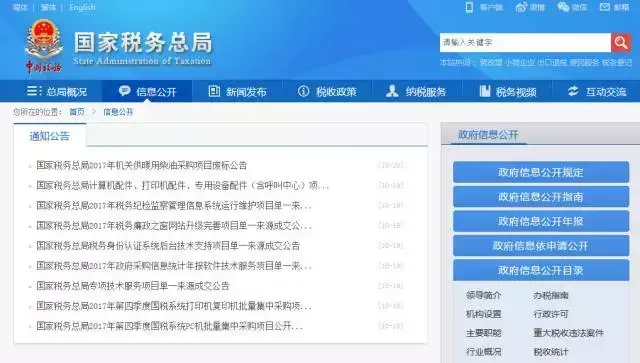The width and height of the screenshot is (640, 363).
Task: Open 税务视频 navigation item
Action: coord(507,91)
